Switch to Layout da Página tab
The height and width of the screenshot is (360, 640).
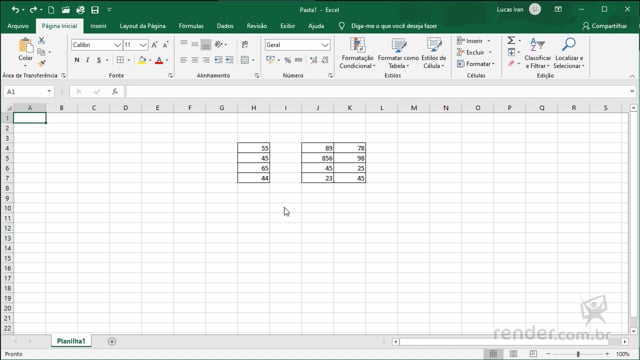pos(142,26)
